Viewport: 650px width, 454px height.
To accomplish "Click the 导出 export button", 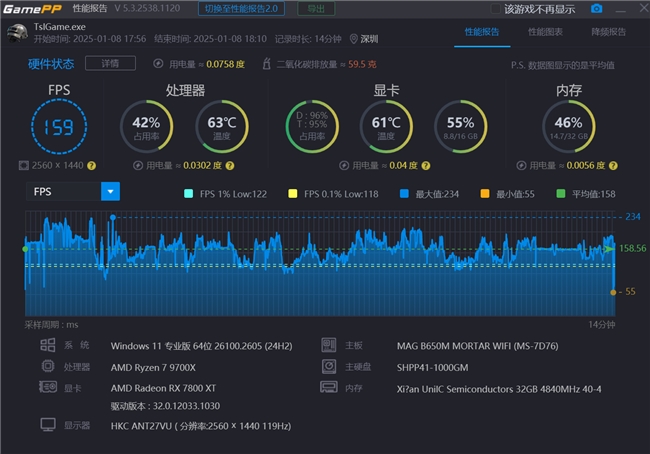I will [316, 9].
